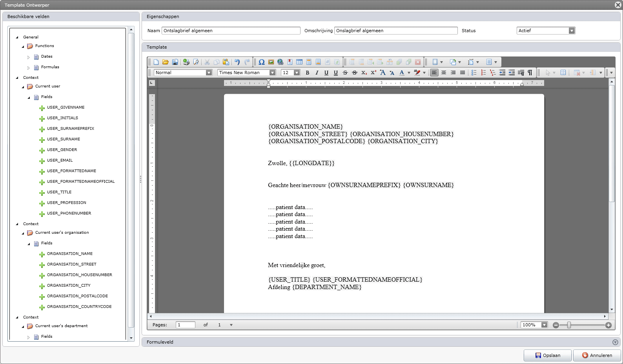This screenshot has width=623, height=364.
Task: Click the Undo arrow icon
Action: [237, 62]
